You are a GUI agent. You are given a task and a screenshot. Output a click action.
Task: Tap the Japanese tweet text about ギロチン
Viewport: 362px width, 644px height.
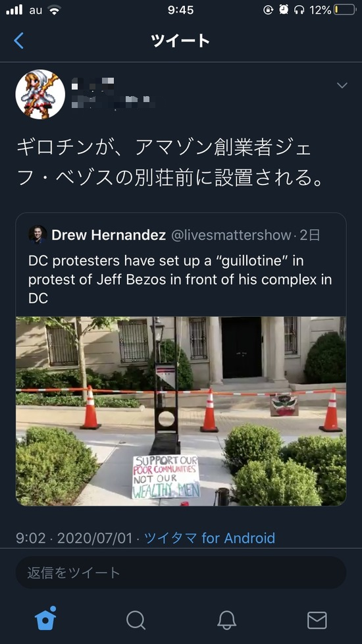(x=168, y=163)
